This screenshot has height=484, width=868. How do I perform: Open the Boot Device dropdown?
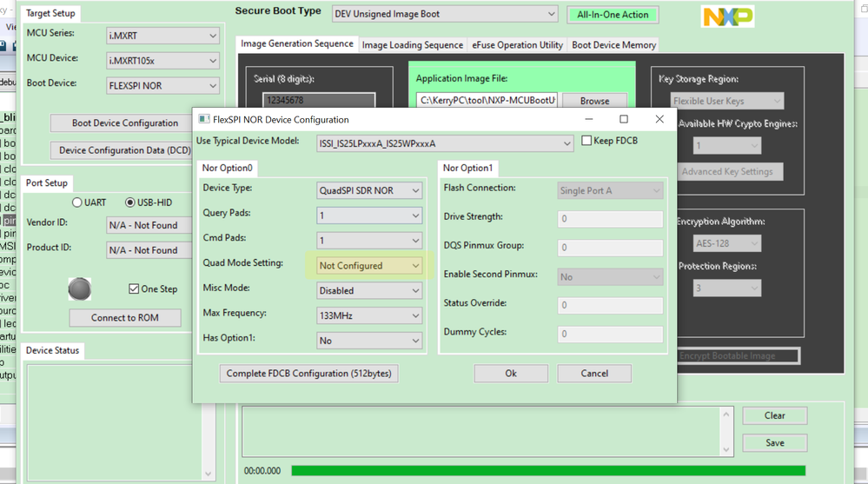[x=162, y=86]
